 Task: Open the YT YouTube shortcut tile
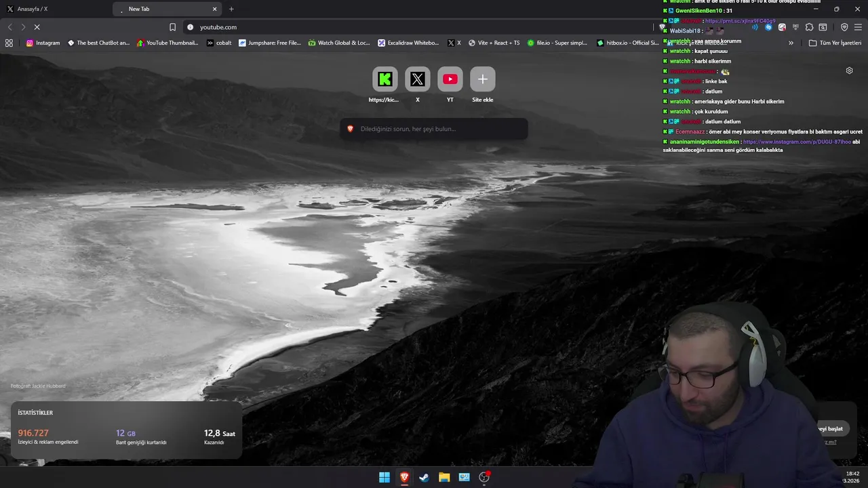[x=450, y=79]
